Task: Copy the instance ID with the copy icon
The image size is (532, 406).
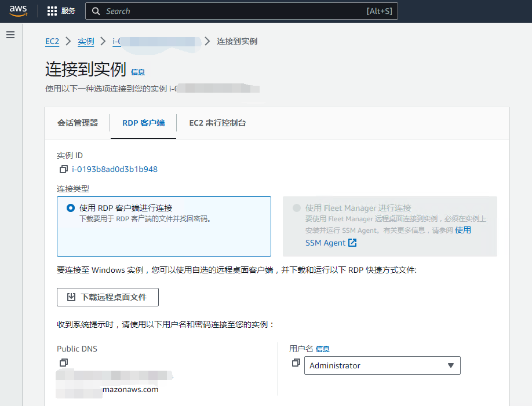Action: [63, 169]
